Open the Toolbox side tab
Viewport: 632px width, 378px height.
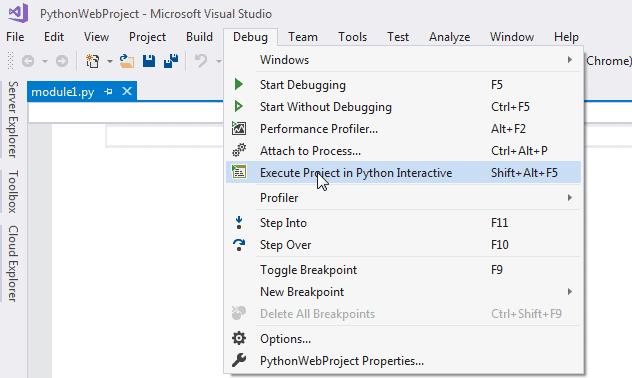tap(13, 191)
